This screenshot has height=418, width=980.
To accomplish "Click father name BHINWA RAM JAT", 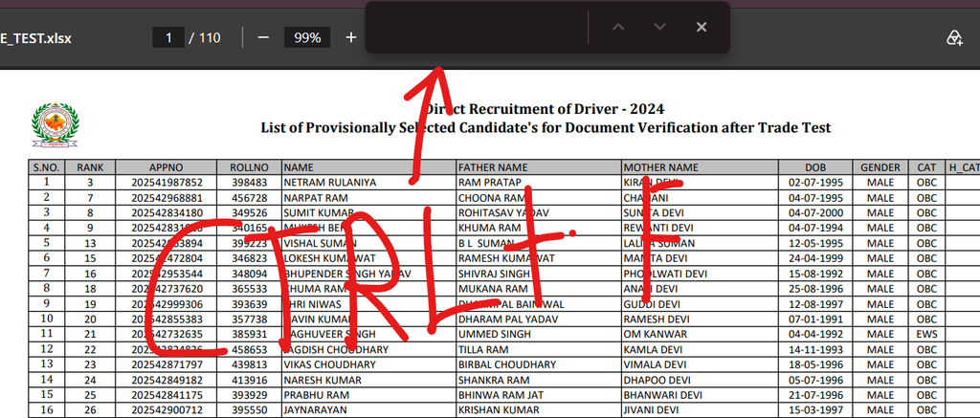I will (x=501, y=395).
